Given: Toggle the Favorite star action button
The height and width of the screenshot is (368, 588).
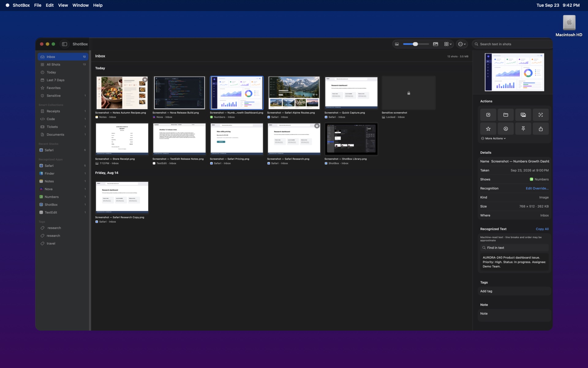Looking at the screenshot, I should (x=488, y=129).
